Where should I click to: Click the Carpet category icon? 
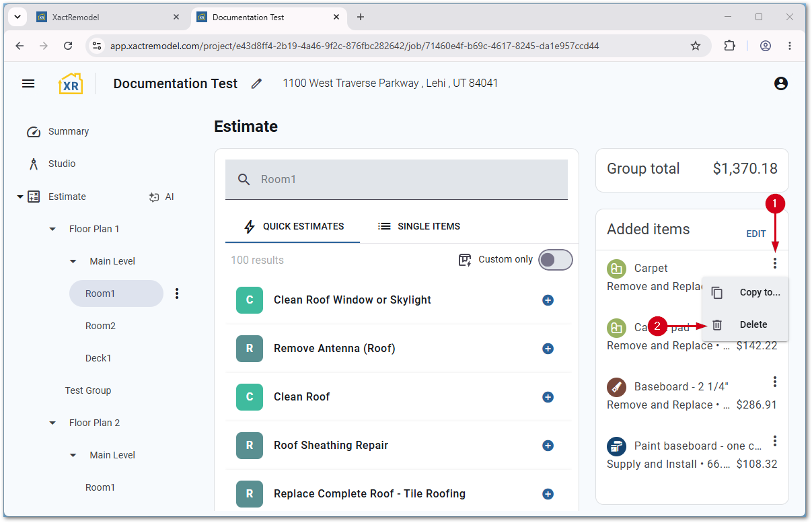616,269
